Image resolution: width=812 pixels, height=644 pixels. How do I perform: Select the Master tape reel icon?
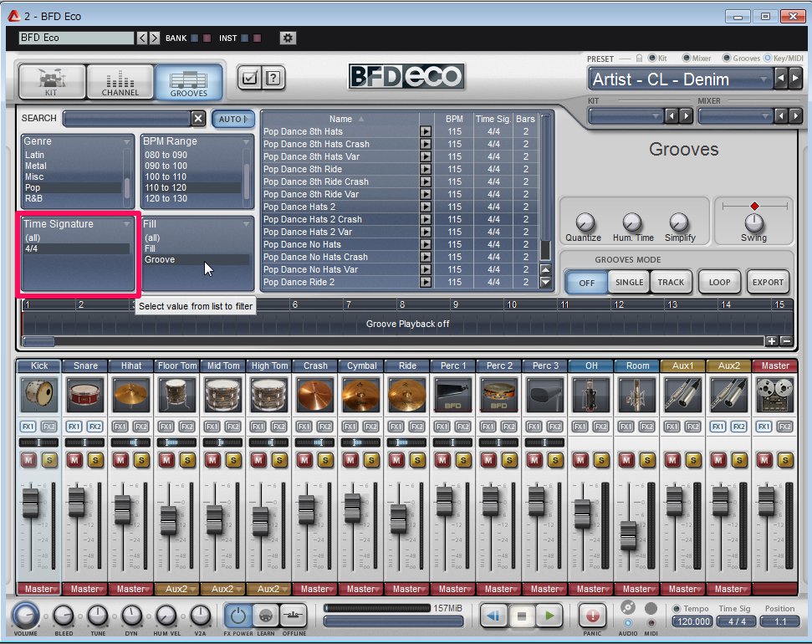pyautogui.click(x=774, y=394)
